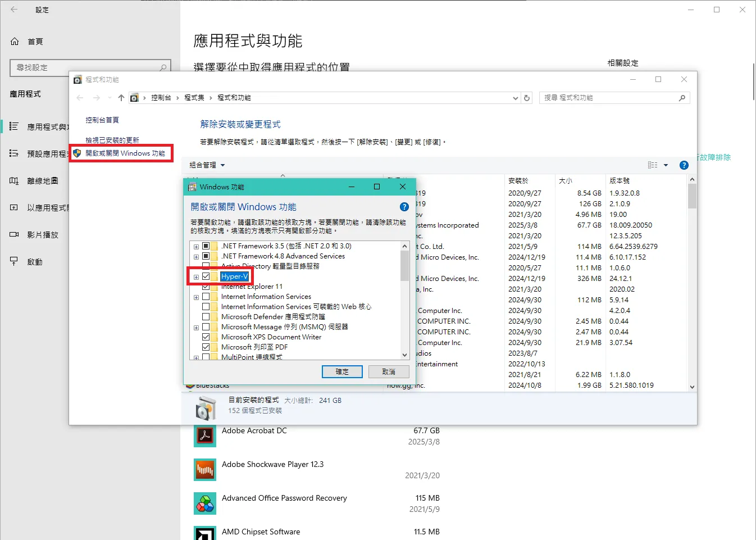The height and width of the screenshot is (540, 756).
Task: Expand the .NET Framework 3.5 node
Action: [196, 247]
